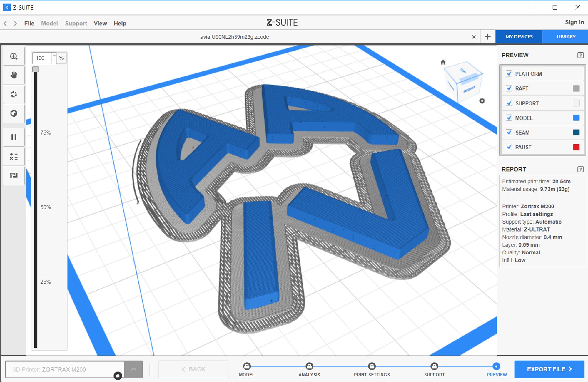
Task: Select the rotate view tool
Action: (x=14, y=94)
